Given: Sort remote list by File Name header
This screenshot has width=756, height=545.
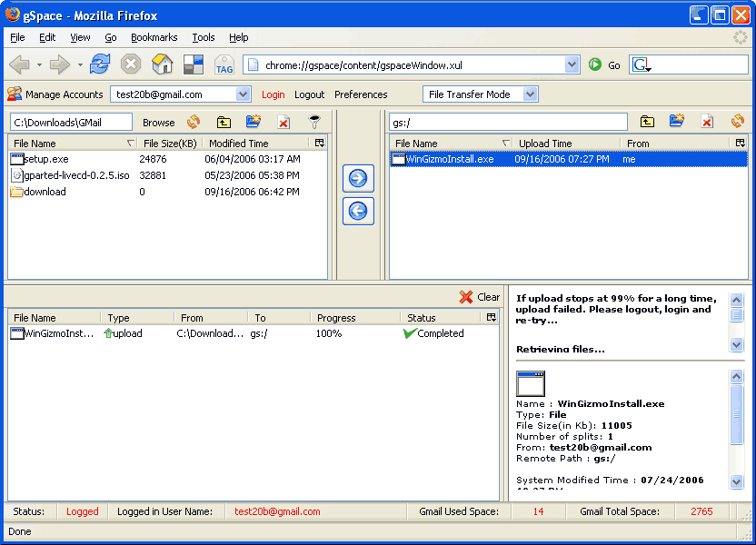Looking at the screenshot, I should point(451,144).
